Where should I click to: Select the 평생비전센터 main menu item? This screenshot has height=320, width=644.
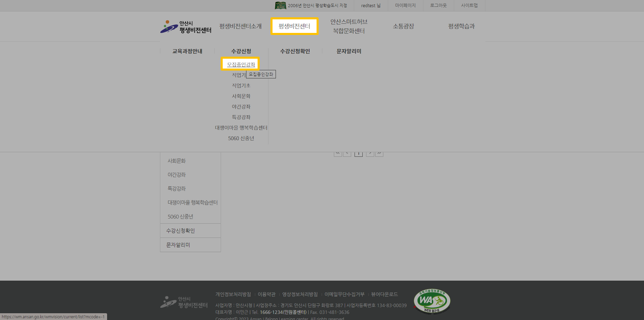tap(294, 26)
